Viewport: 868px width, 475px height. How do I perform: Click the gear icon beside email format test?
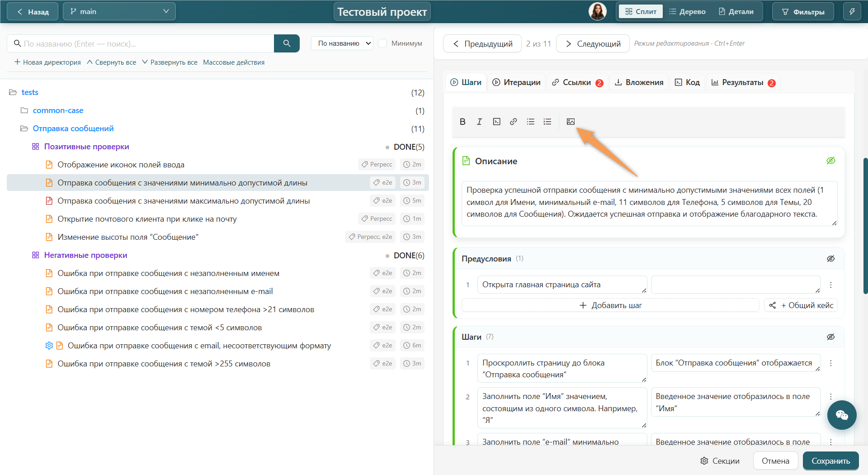point(49,346)
